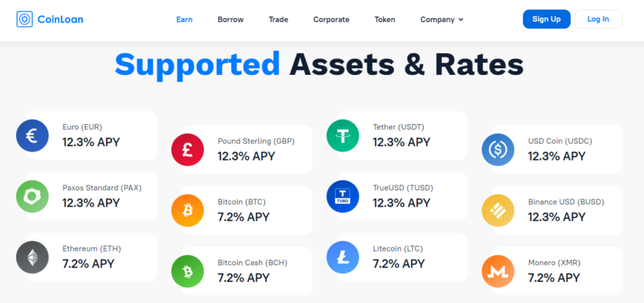Image resolution: width=644 pixels, height=303 pixels.
Task: Click the Pound Sterling icon
Action: [x=188, y=149]
